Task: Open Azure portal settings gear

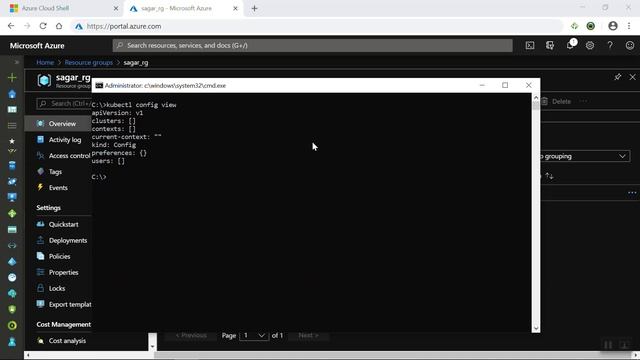Action: [590, 45]
